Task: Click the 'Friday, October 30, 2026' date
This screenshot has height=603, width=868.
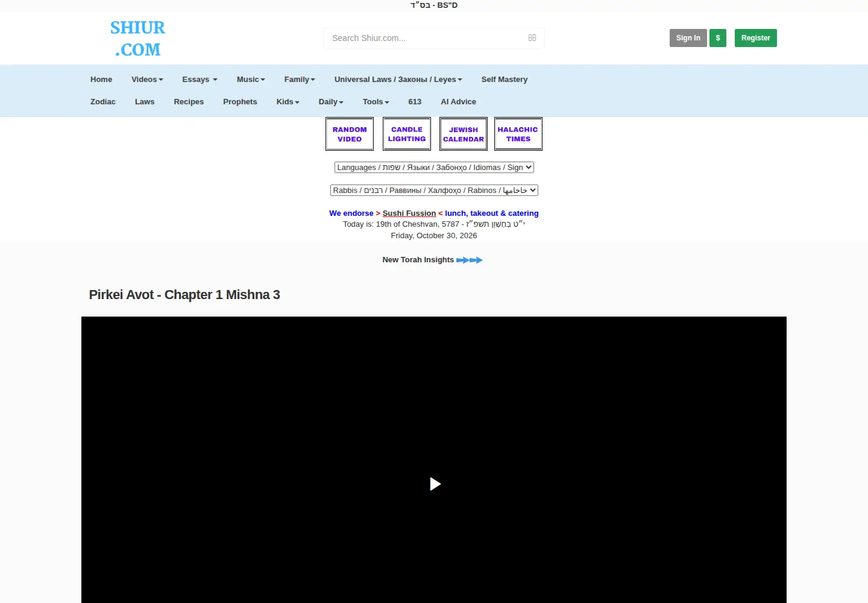Action: pos(434,236)
